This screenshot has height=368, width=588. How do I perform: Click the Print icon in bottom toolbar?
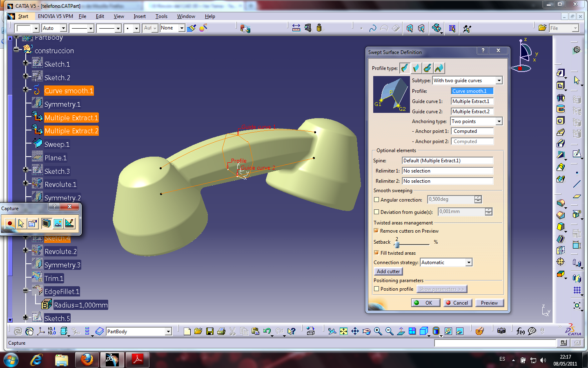(x=221, y=331)
